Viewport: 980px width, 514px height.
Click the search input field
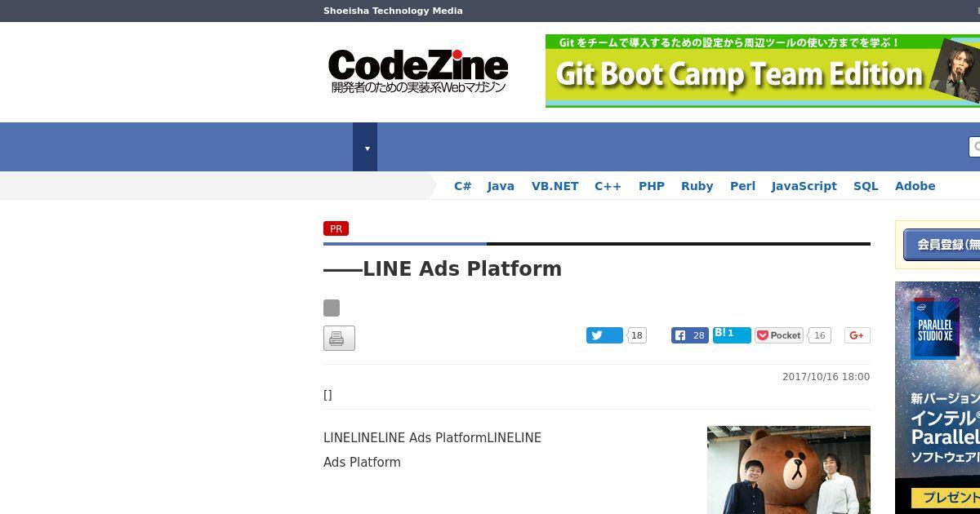click(974, 147)
